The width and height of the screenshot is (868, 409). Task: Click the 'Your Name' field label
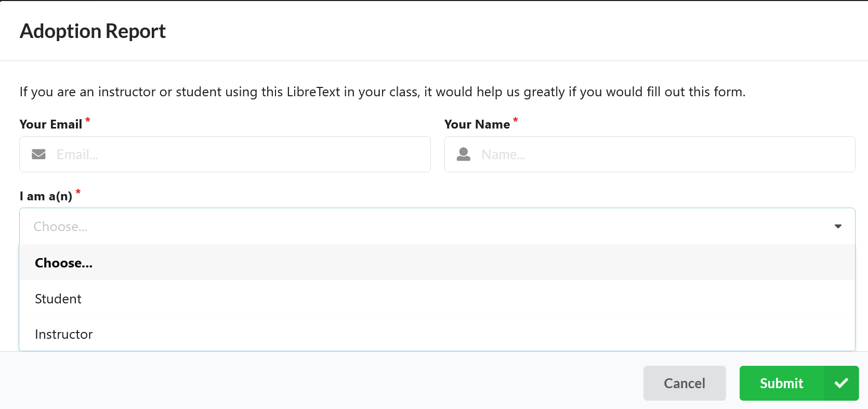click(477, 124)
